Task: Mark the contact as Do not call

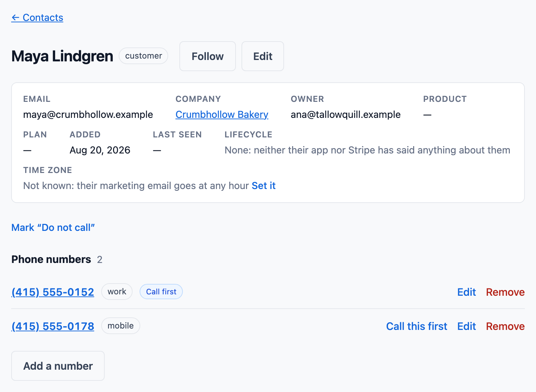Action: click(53, 227)
